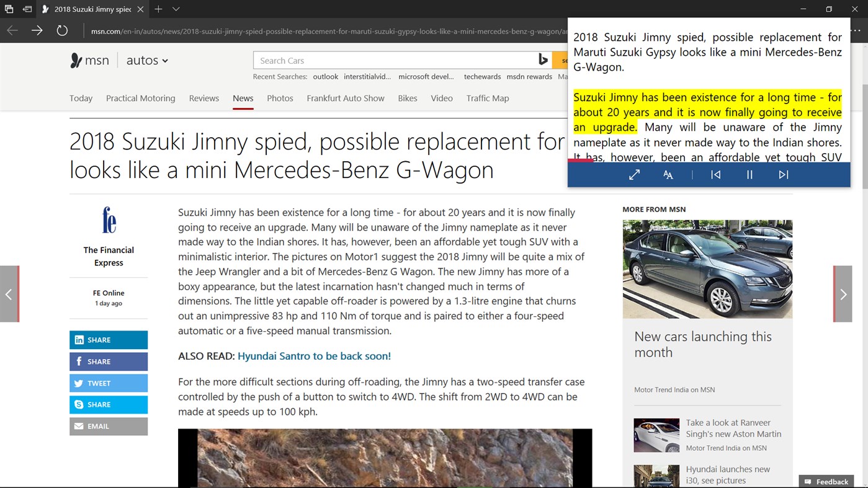This screenshot has height=488, width=868.
Task: Open The Financial Express source link
Action: click(109, 256)
